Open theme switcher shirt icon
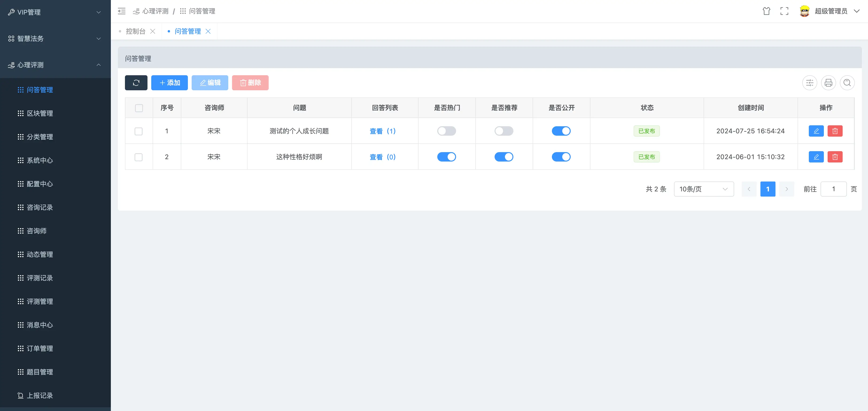Screen dimensions: 868x411 (766, 11)
